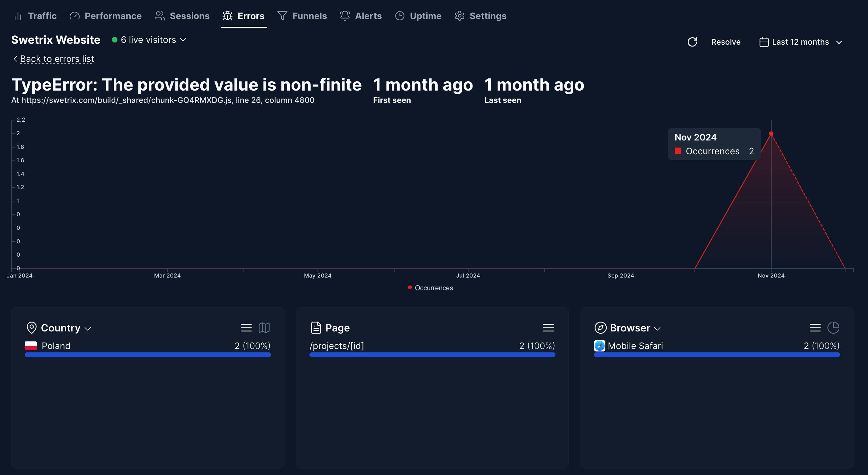Image resolution: width=868 pixels, height=475 pixels.
Task: Click the /projects/[id] 2 (100%) count
Action: [537, 346]
